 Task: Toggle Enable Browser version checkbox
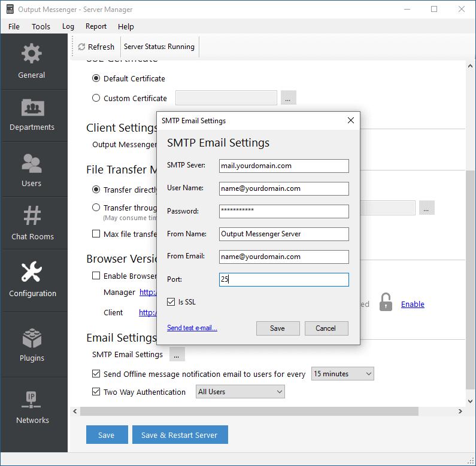coord(96,276)
